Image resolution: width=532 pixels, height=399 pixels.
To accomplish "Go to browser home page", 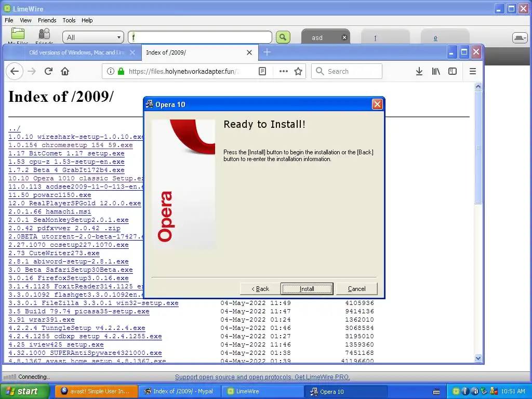I will [x=65, y=71].
